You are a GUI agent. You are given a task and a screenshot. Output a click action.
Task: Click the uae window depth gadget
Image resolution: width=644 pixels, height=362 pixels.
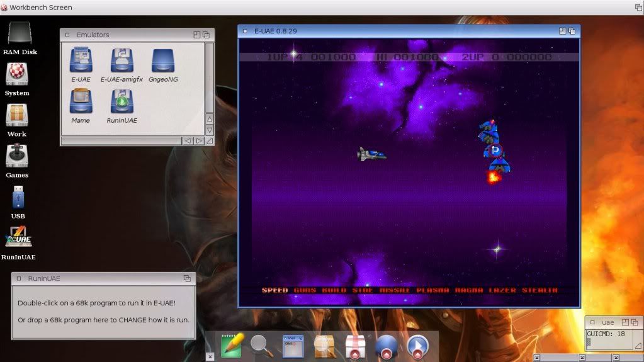coord(635,322)
